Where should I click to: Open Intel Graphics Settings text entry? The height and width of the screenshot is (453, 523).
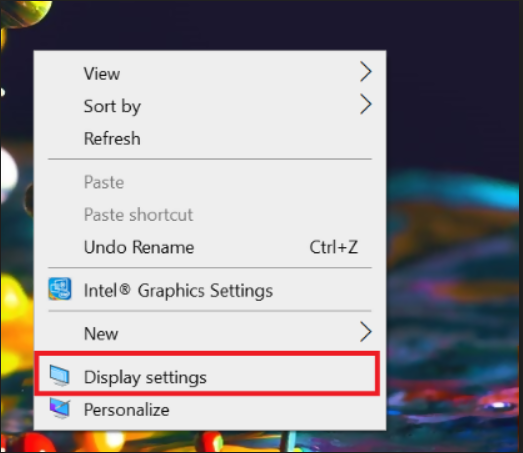point(178,291)
